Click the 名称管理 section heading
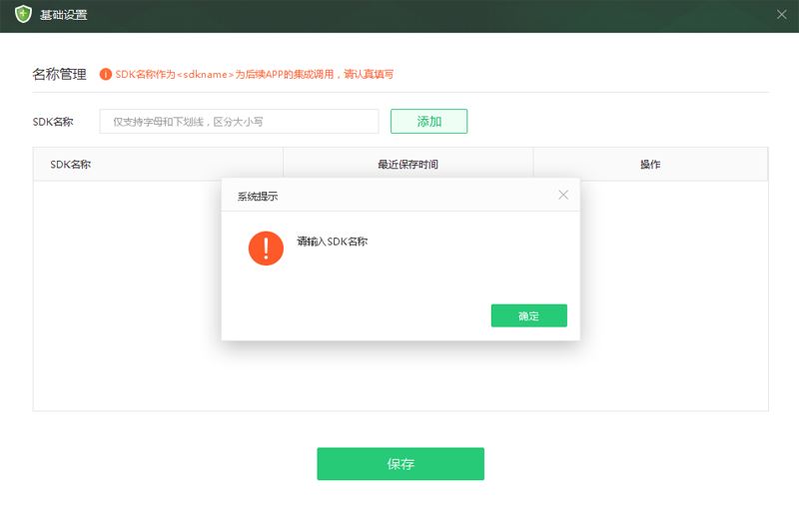 click(59, 74)
